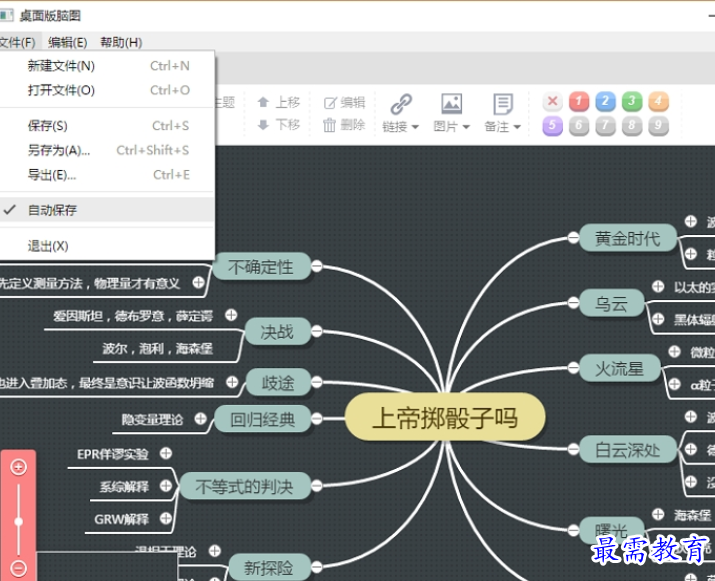This screenshot has width=715, height=581.
Task: Adjust the zoom slider handle
Action: click(18, 522)
